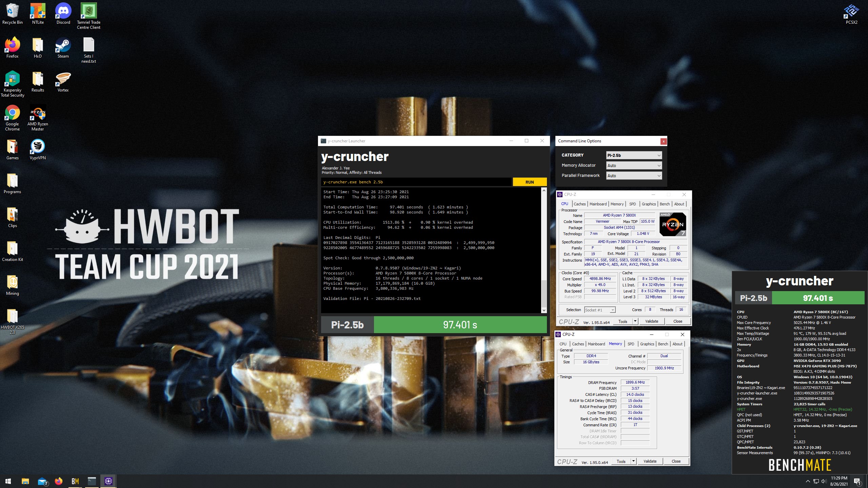Open HWBOT X265 2.3 folder

click(x=13, y=321)
